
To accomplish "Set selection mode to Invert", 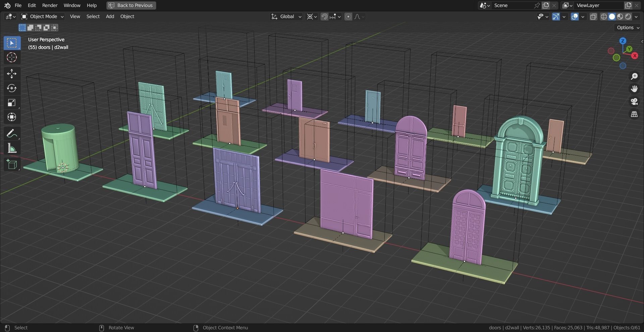I will tap(47, 27).
